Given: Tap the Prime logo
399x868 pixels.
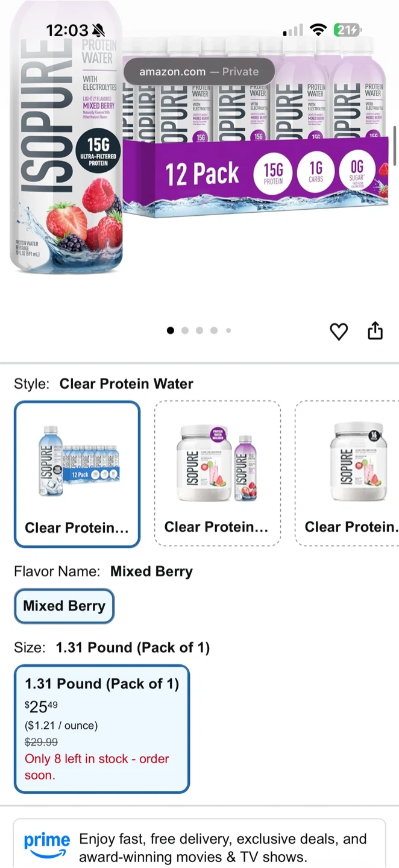Looking at the screenshot, I should tap(47, 843).
